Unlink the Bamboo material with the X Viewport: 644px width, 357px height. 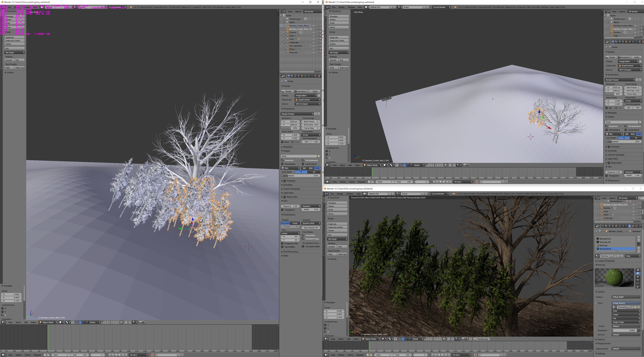622,256
